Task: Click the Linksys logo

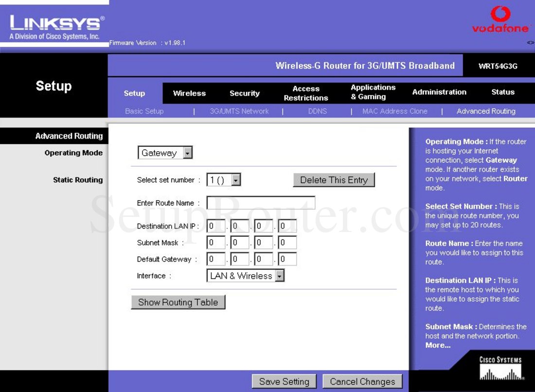Action: point(54,28)
